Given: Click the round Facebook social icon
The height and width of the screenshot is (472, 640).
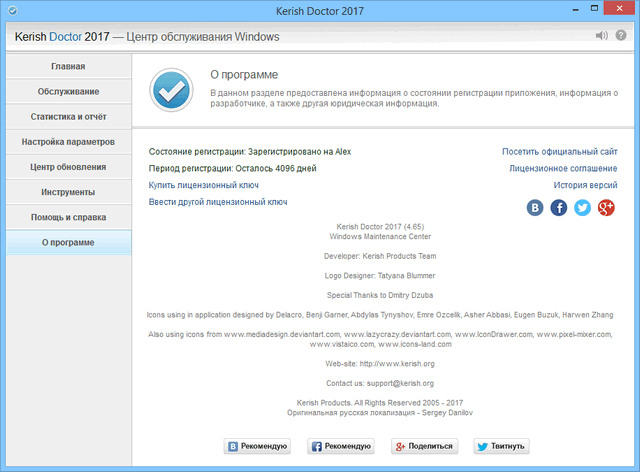Looking at the screenshot, I should (559, 207).
